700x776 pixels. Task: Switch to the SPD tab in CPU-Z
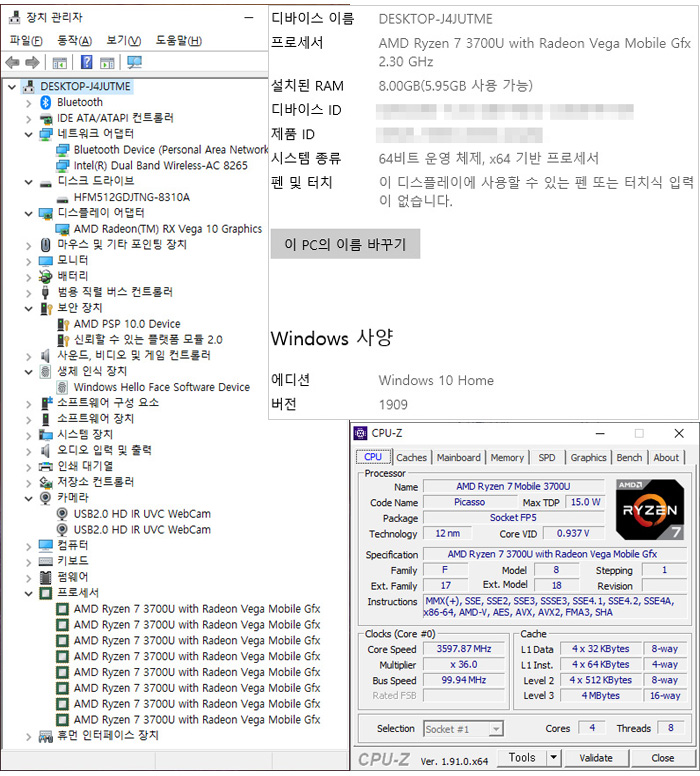pyautogui.click(x=547, y=458)
